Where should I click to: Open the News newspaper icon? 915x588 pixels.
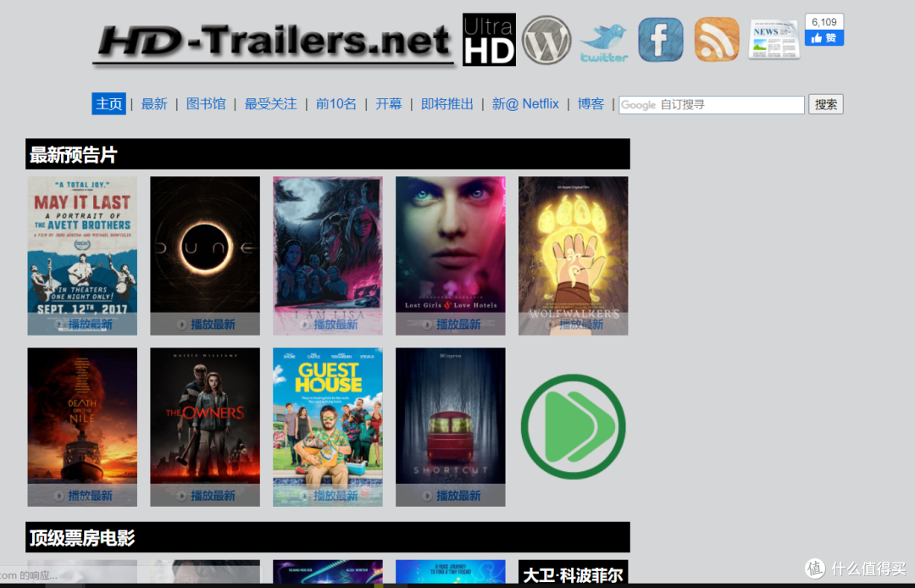click(774, 40)
